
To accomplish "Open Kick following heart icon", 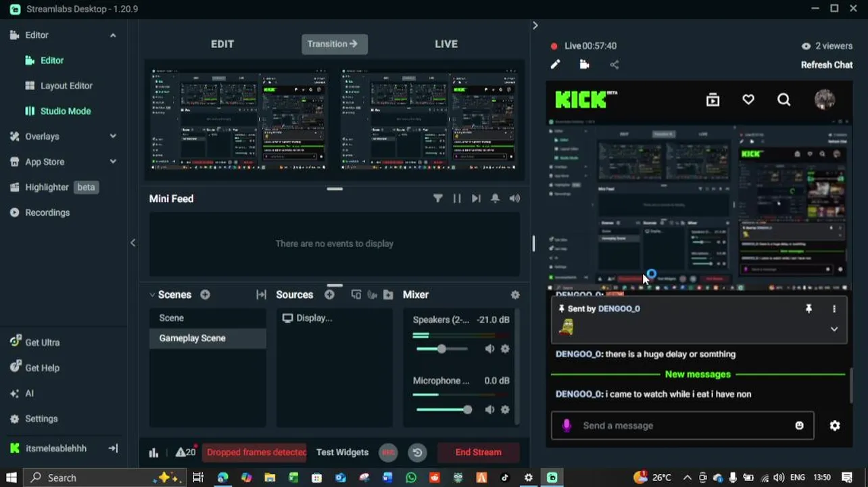I will 748,100.
